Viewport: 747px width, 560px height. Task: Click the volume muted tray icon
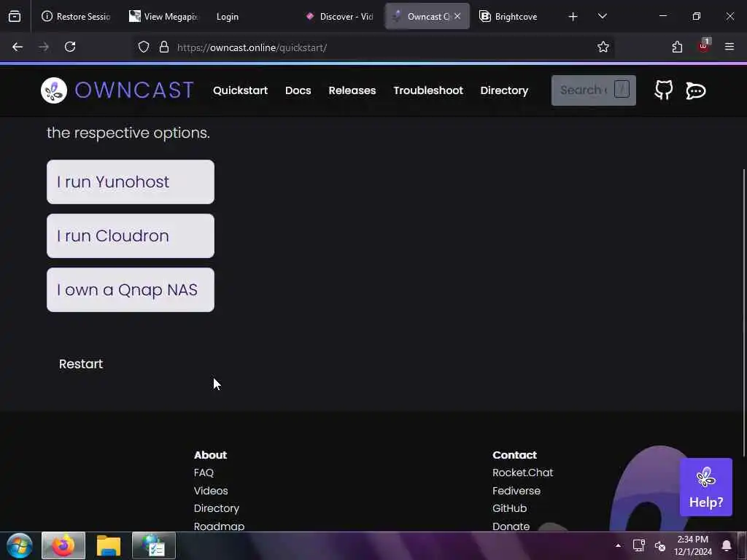[x=659, y=545]
